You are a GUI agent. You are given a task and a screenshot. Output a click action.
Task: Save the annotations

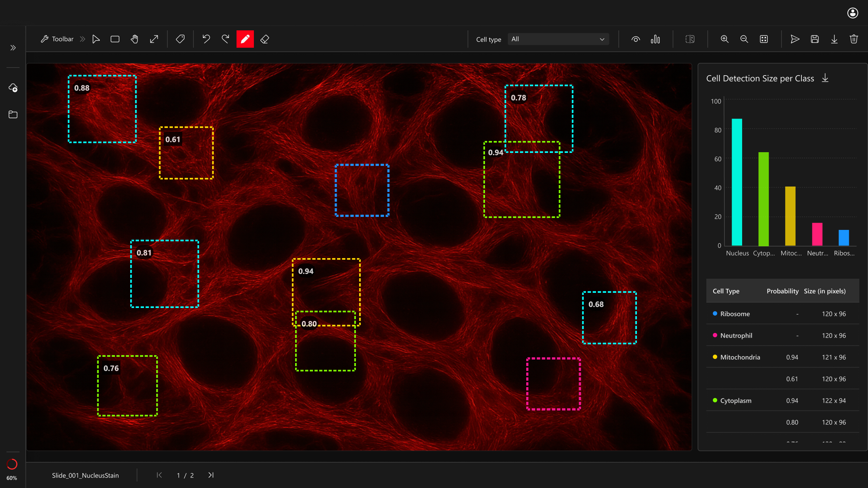(x=815, y=39)
